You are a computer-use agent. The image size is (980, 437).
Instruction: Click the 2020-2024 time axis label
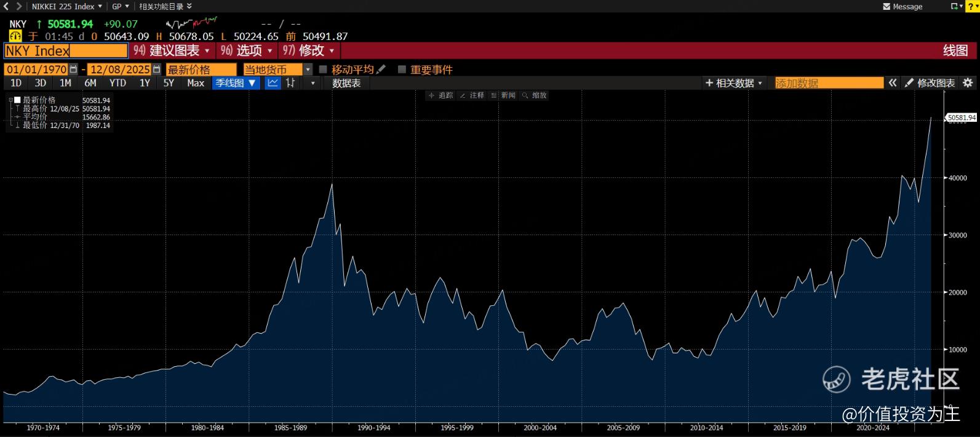click(x=872, y=427)
